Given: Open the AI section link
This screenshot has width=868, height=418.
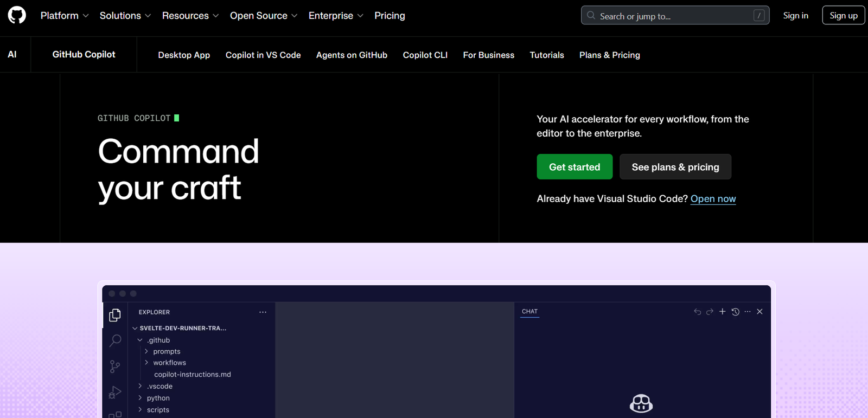Looking at the screenshot, I should 12,54.
